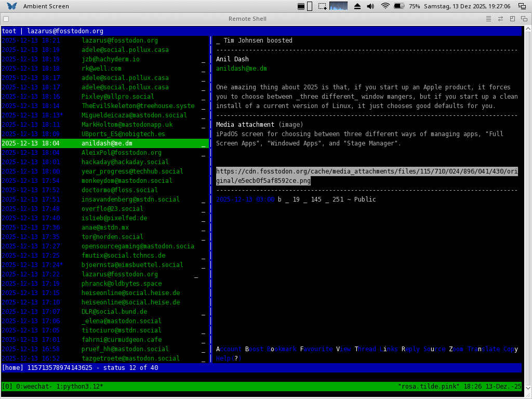Screen dimensions: 532x399
Task: Open the window list icon in top panel
Action: [x=522, y=6]
